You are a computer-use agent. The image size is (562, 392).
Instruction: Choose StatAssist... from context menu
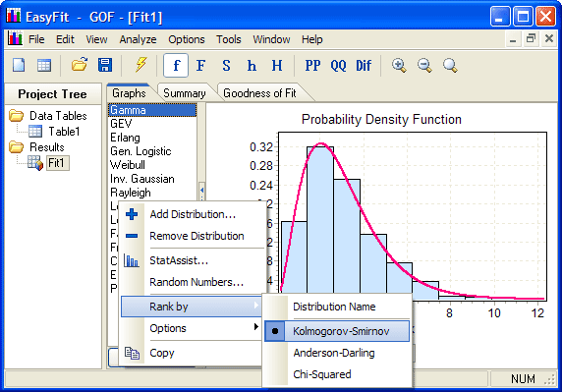pyautogui.click(x=193, y=260)
